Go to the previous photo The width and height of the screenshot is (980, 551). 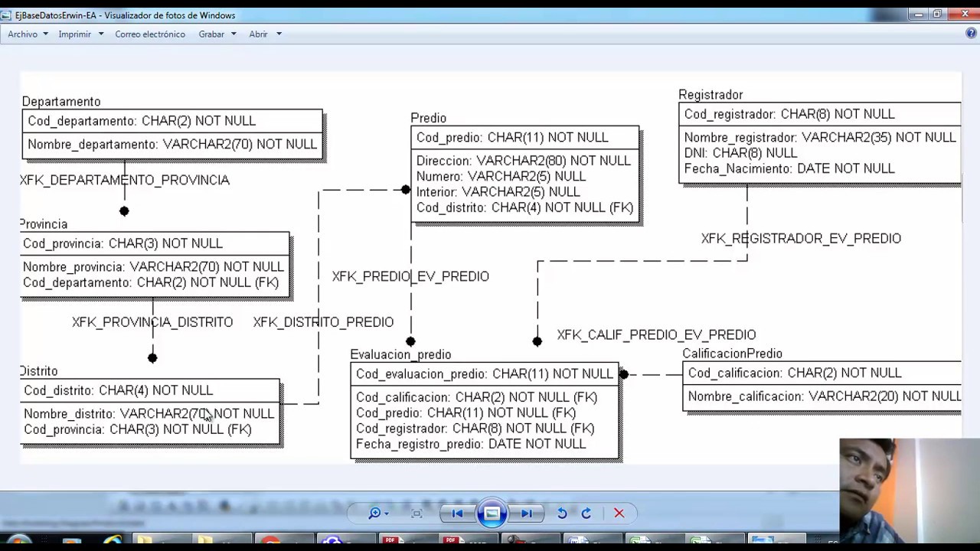(457, 514)
